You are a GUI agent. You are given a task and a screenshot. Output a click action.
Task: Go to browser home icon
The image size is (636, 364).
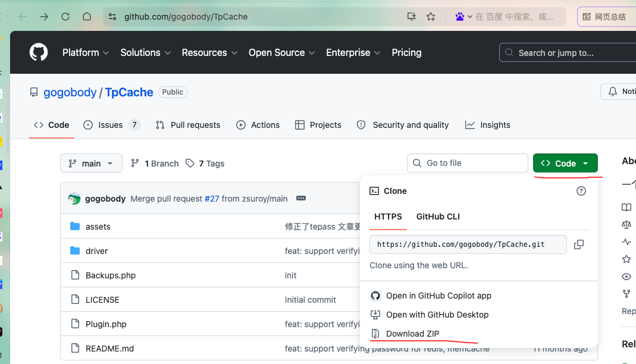point(87,17)
